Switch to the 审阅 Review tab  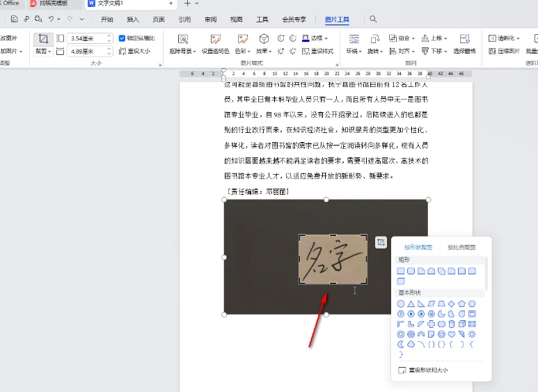[210, 19]
